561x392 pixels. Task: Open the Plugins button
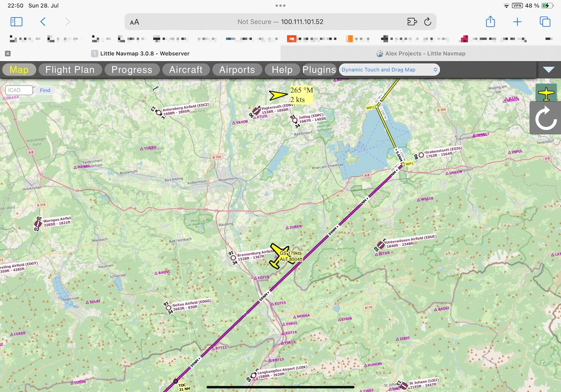pos(319,70)
